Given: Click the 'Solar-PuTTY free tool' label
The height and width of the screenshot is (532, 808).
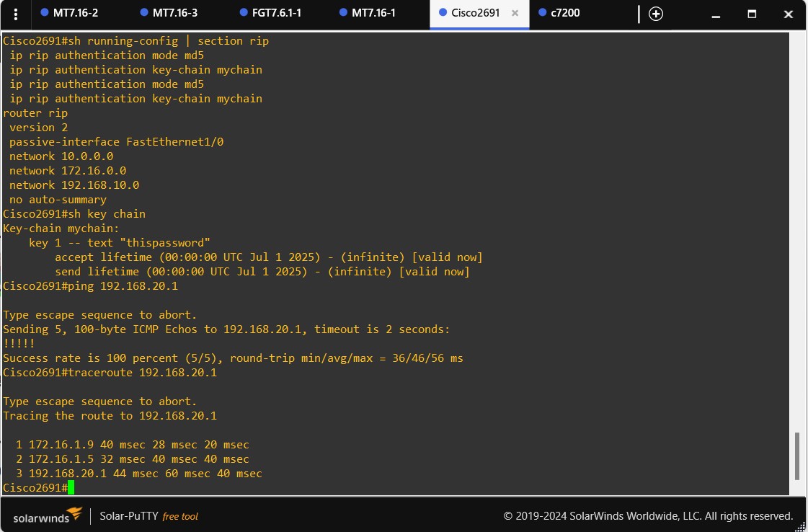Looking at the screenshot, I should pos(149,516).
